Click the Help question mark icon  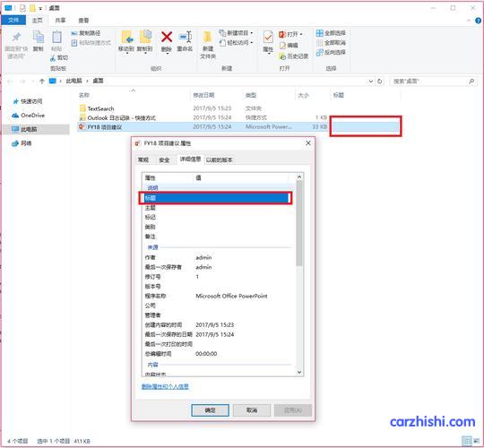478,21
